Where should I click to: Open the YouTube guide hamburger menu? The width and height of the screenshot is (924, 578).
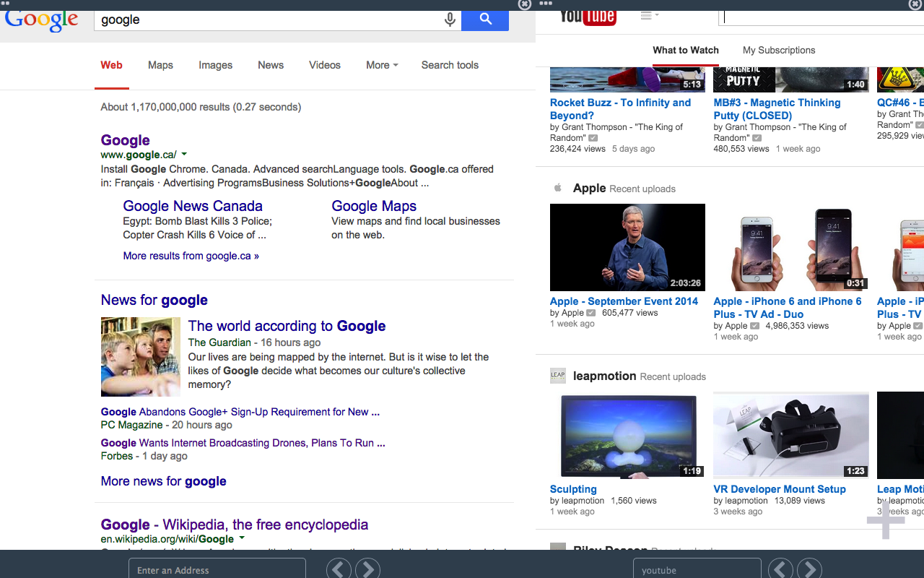pos(649,15)
